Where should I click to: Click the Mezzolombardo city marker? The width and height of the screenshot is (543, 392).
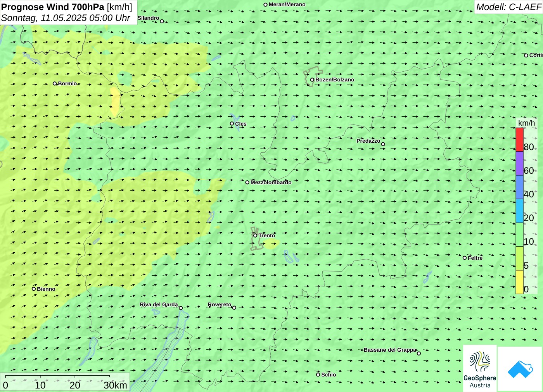coord(247,182)
